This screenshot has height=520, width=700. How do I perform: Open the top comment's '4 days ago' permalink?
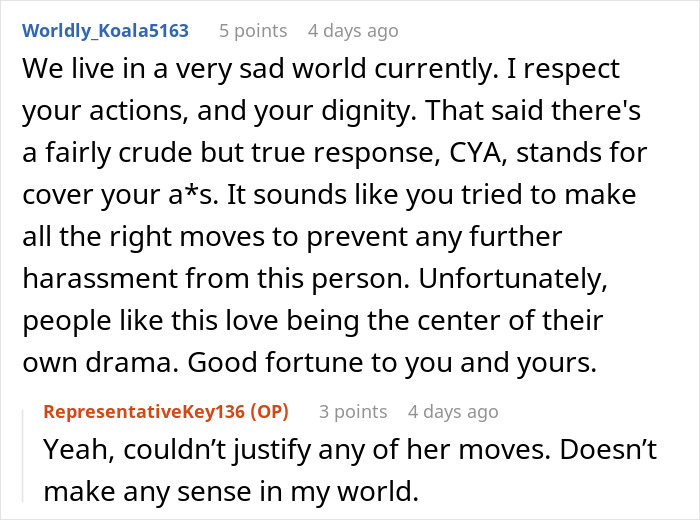pyautogui.click(x=353, y=30)
